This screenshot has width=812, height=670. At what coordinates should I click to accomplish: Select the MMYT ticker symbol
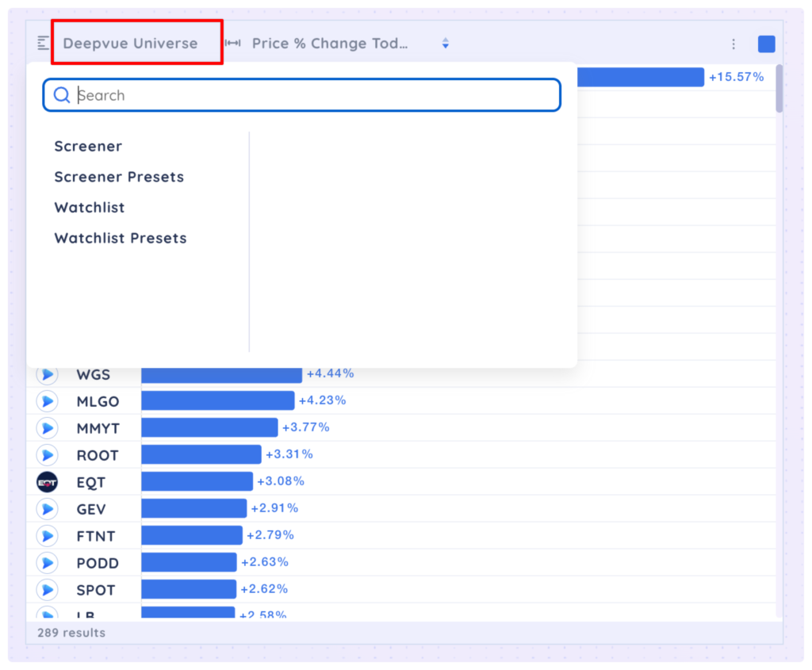point(98,428)
